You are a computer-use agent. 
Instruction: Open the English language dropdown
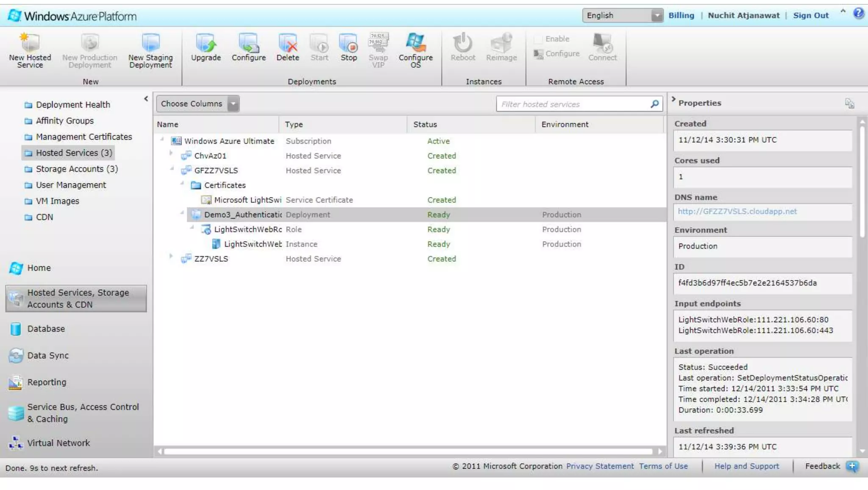657,16
